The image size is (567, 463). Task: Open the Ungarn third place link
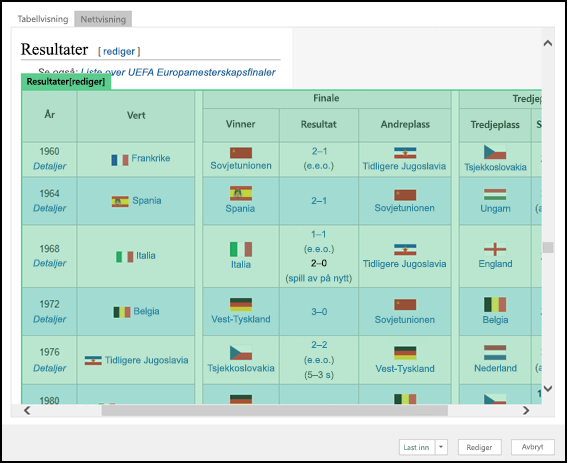[495, 209]
